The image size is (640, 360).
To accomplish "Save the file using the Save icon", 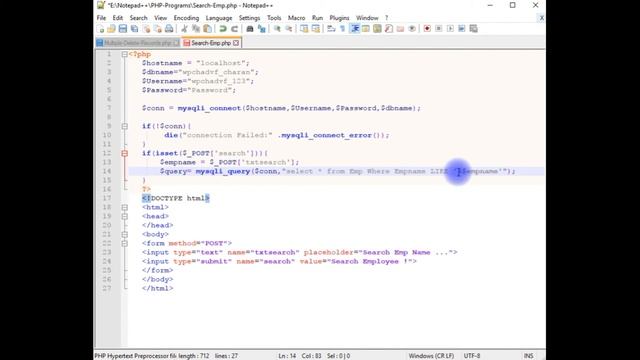I will [x=122, y=29].
